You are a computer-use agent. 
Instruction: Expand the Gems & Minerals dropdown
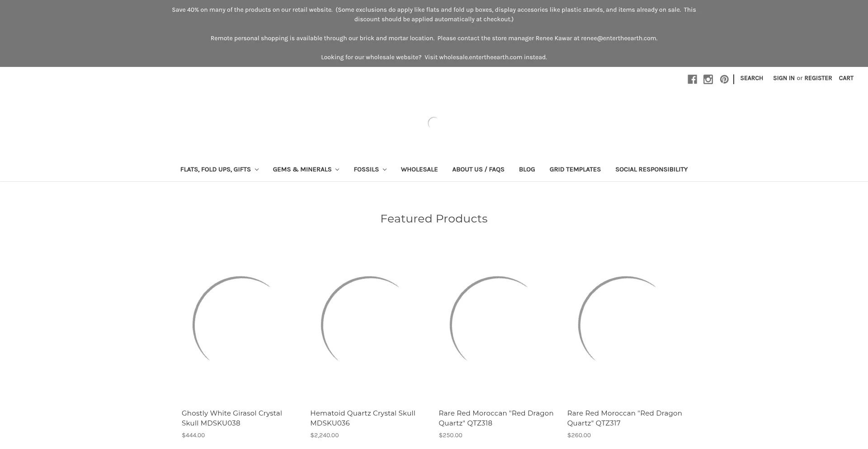[x=306, y=170]
